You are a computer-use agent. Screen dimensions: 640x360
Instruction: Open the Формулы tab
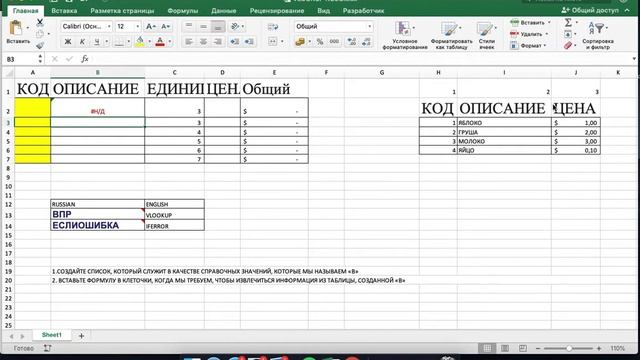click(182, 11)
